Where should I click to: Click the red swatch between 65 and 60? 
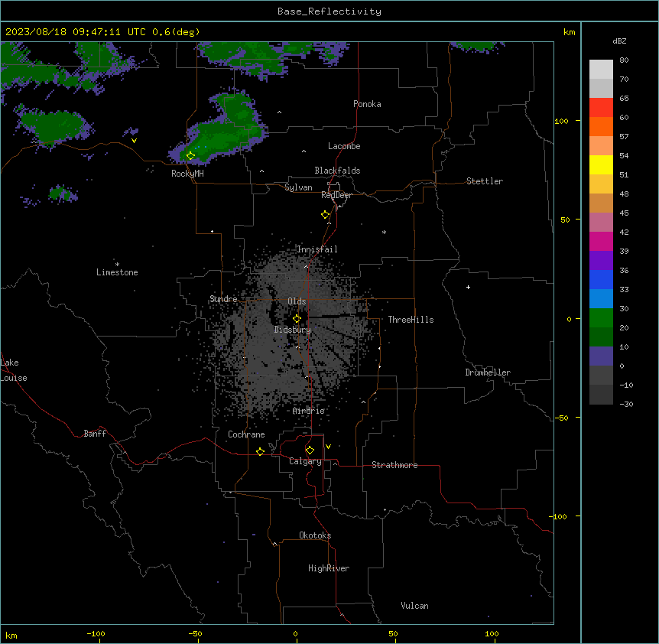click(601, 107)
